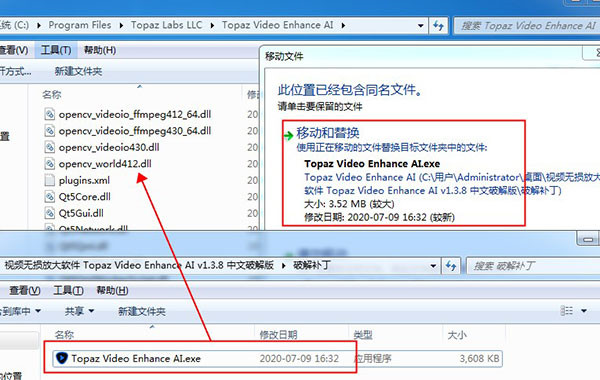
Task: Click the Program Files breadcrumb
Action: [x=80, y=25]
